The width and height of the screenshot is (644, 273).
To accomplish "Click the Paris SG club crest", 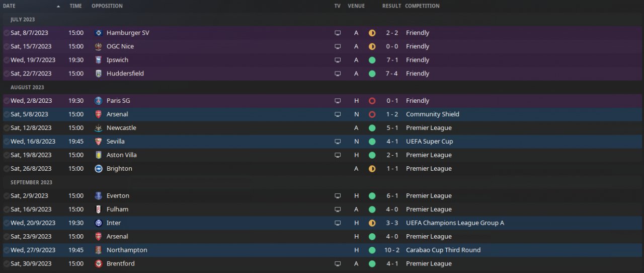I will click(99, 101).
